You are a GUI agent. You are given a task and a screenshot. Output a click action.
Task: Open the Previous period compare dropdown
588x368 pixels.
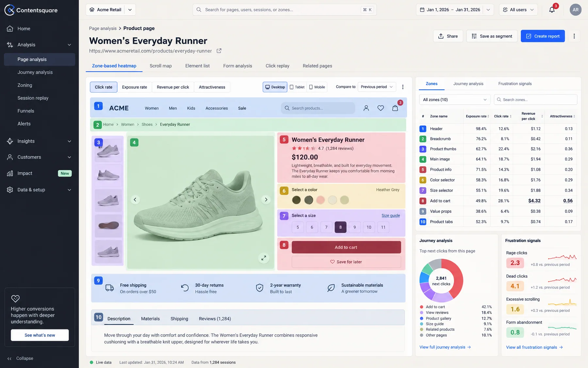tap(377, 87)
